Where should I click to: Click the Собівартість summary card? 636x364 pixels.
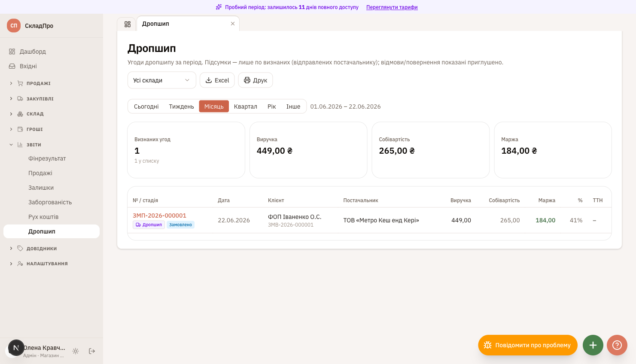point(431,150)
